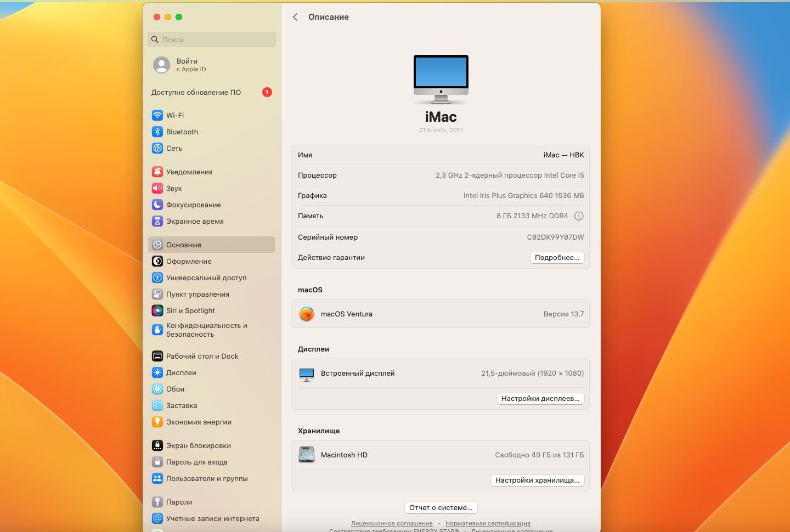Click the Описание page title
Viewport: 790px width, 532px height.
(329, 17)
